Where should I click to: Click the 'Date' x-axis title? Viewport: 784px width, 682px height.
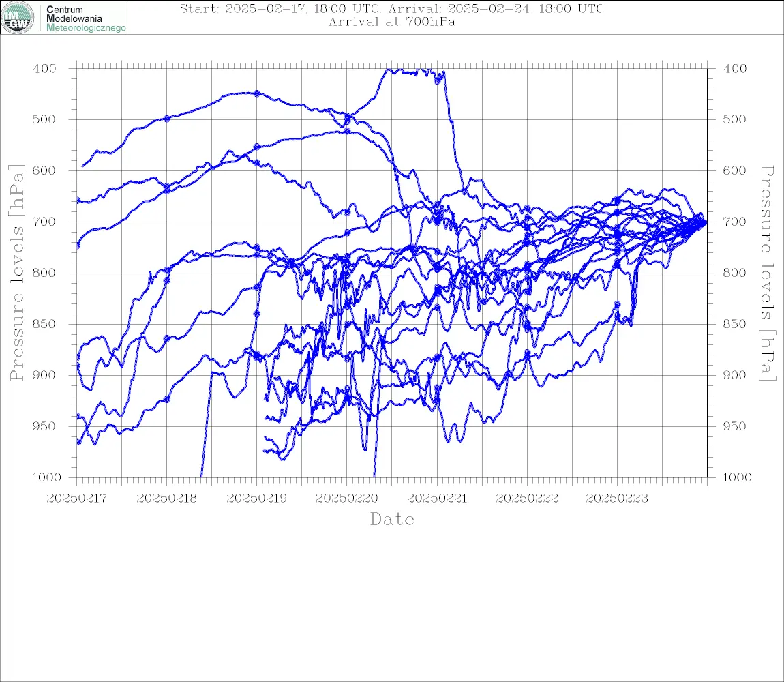click(393, 520)
